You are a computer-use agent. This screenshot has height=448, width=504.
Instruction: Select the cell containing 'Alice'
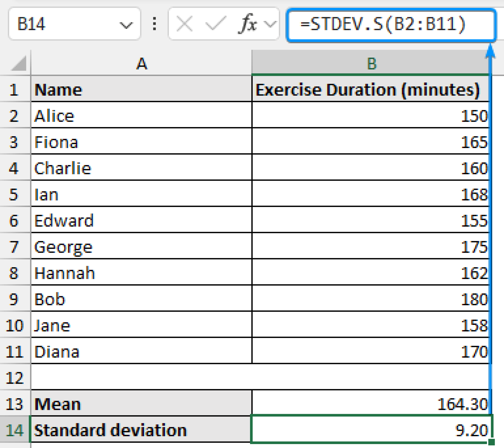142,115
